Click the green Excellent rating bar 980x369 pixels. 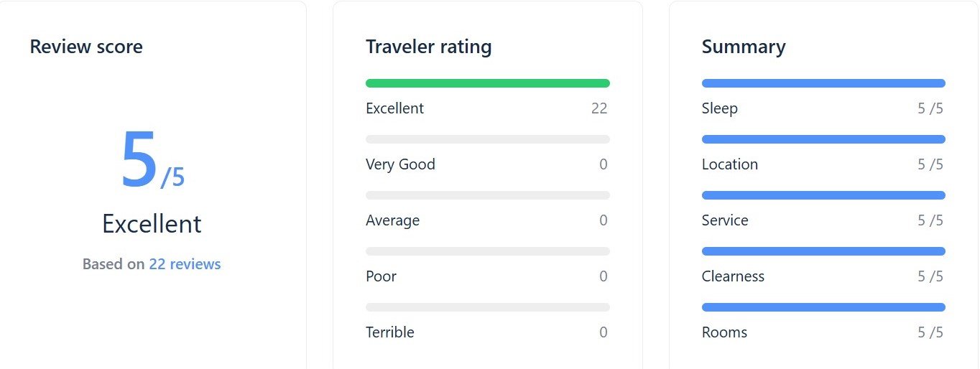tap(487, 83)
